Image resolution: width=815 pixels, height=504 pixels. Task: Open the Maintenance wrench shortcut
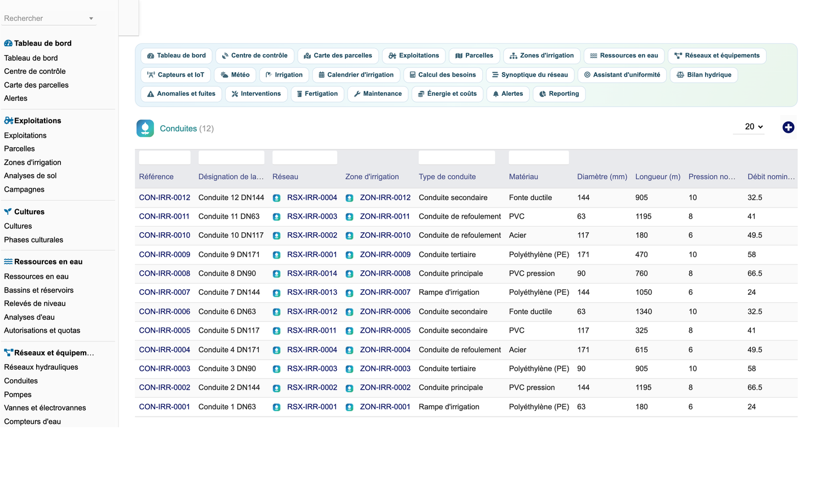click(377, 94)
